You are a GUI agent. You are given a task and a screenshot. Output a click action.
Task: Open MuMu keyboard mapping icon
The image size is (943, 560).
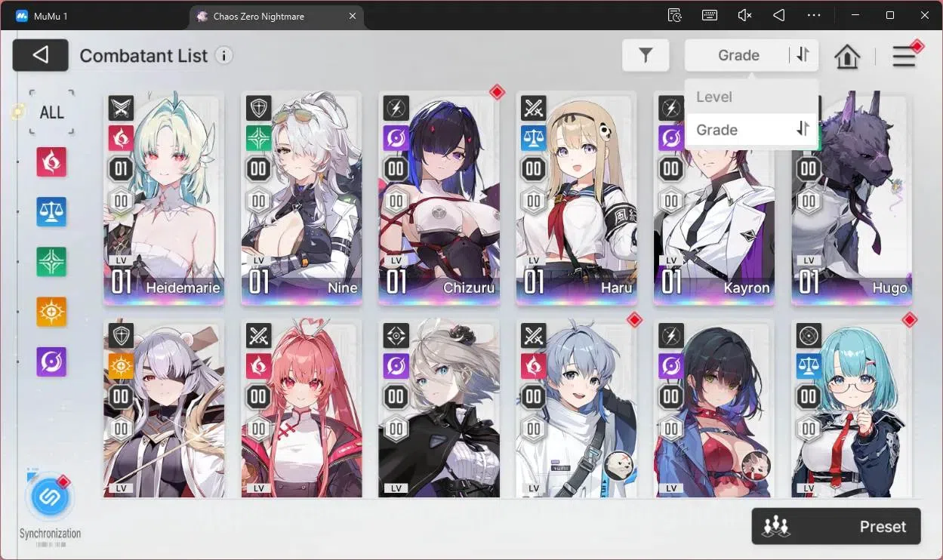tap(710, 15)
